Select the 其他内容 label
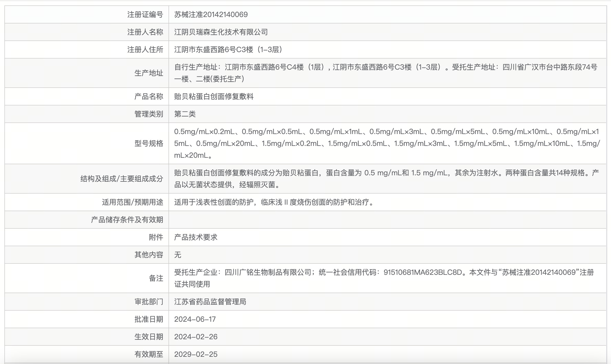611x364 pixels. click(x=149, y=255)
